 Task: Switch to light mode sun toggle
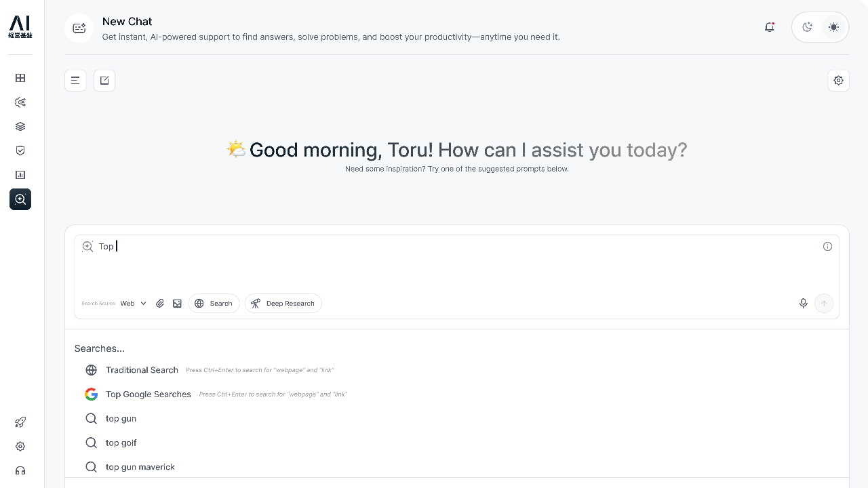coord(833,27)
